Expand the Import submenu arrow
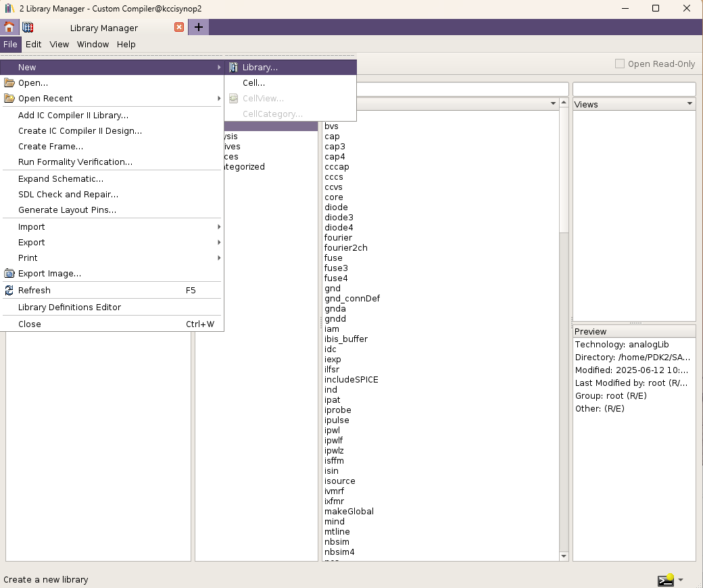This screenshot has height=588, width=703. click(219, 227)
